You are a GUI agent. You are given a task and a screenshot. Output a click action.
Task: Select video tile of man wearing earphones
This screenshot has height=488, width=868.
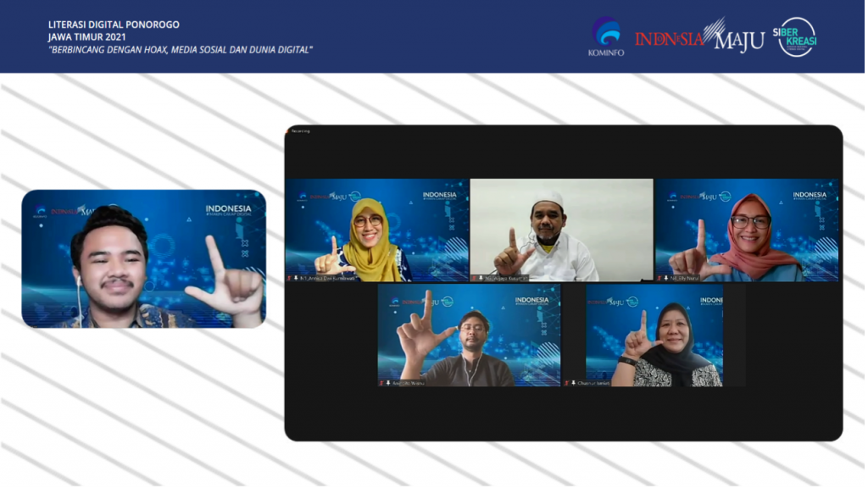click(469, 335)
